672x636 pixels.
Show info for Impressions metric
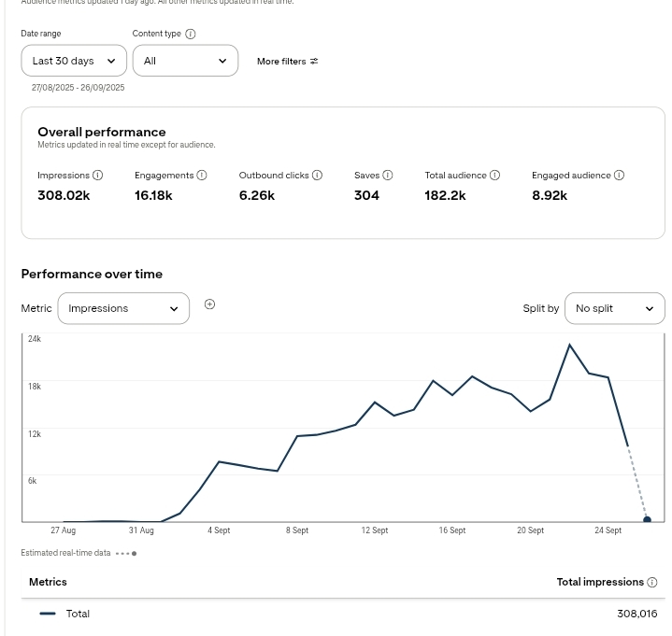tap(98, 176)
